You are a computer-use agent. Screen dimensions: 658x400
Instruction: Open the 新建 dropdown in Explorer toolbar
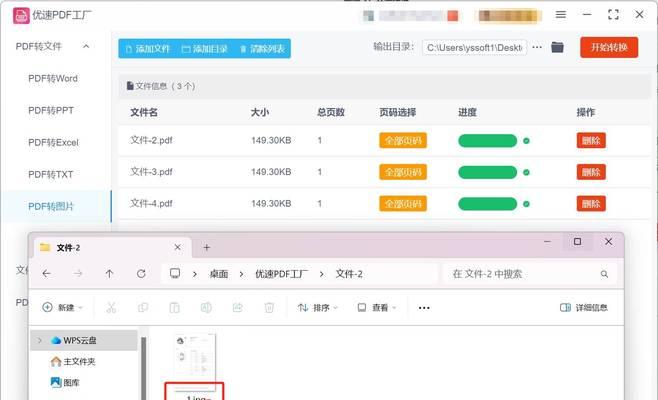click(62, 308)
